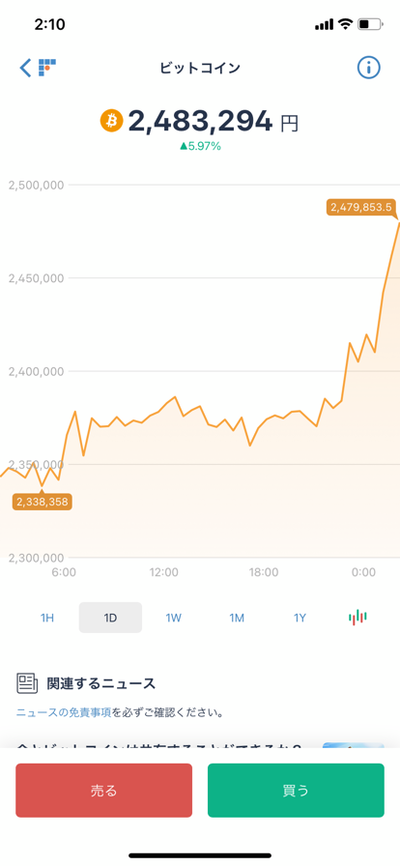Select the 1Y time range
Screen dimensions: 400x866
pos(299,617)
